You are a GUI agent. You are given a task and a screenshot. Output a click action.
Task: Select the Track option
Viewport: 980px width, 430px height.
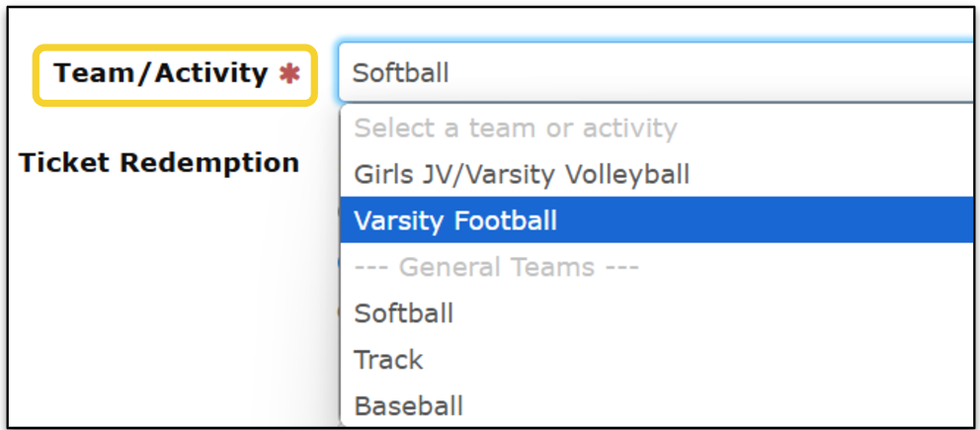coord(388,360)
